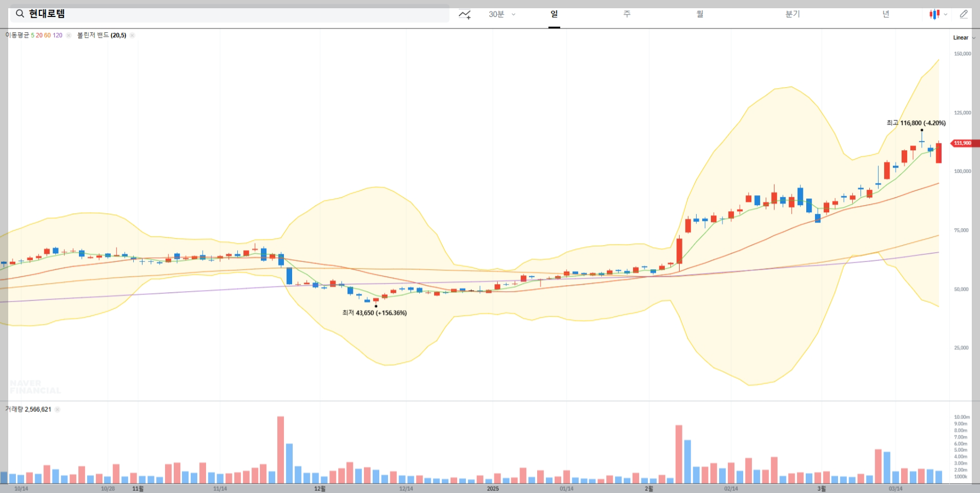The image size is (980, 493).
Task: Open the pencil drawing tool
Action: pyautogui.click(x=964, y=14)
